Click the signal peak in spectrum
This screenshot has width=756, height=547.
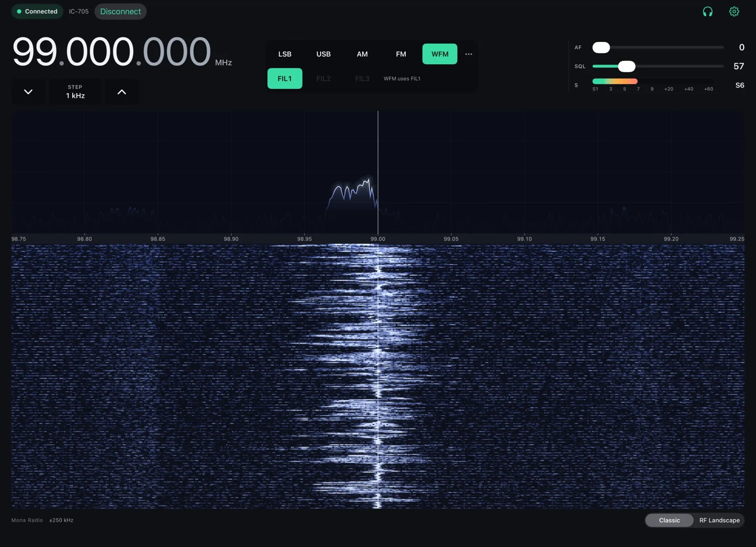click(368, 180)
